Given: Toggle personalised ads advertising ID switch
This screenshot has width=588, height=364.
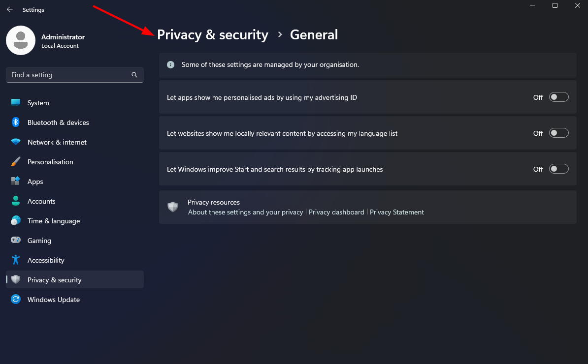Looking at the screenshot, I should click(x=559, y=97).
